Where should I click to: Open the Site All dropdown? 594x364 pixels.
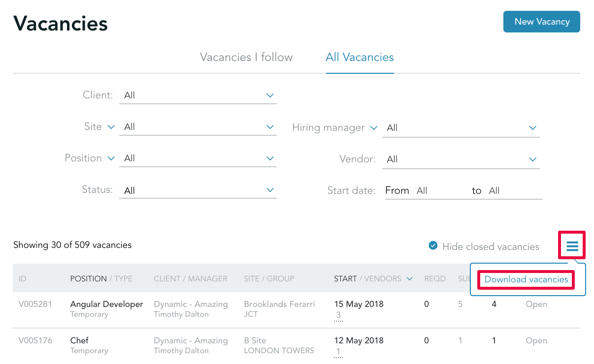click(x=198, y=127)
